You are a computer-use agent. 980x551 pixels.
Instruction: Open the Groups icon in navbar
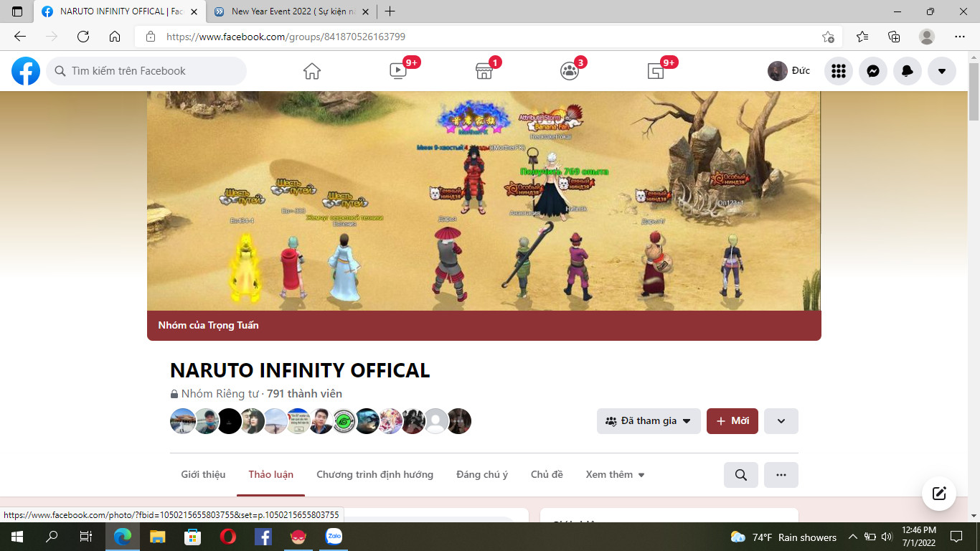tap(570, 71)
